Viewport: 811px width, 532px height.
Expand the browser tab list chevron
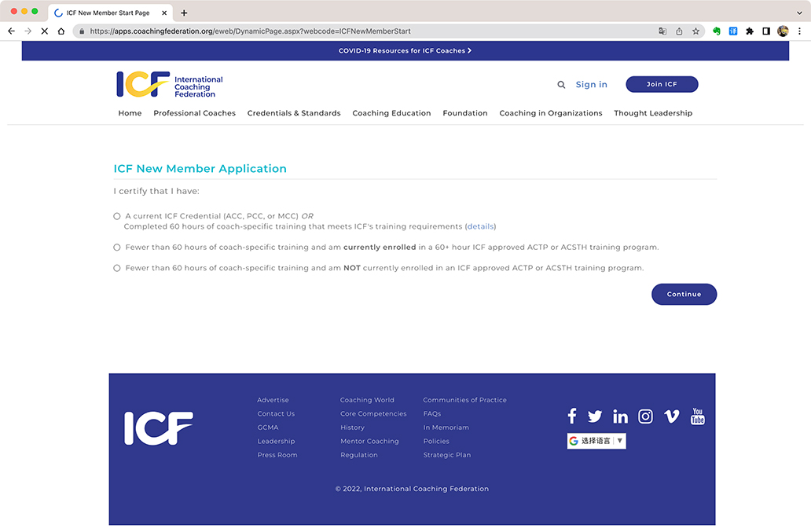(799, 13)
